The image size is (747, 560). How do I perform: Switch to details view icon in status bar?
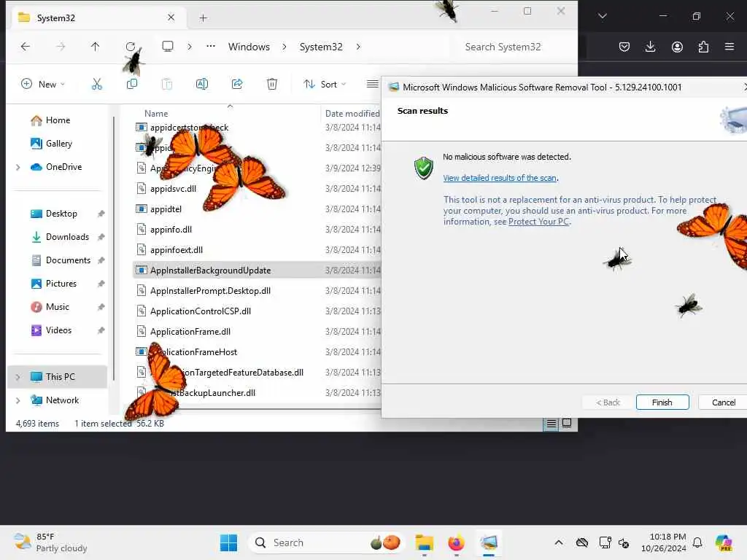point(551,424)
